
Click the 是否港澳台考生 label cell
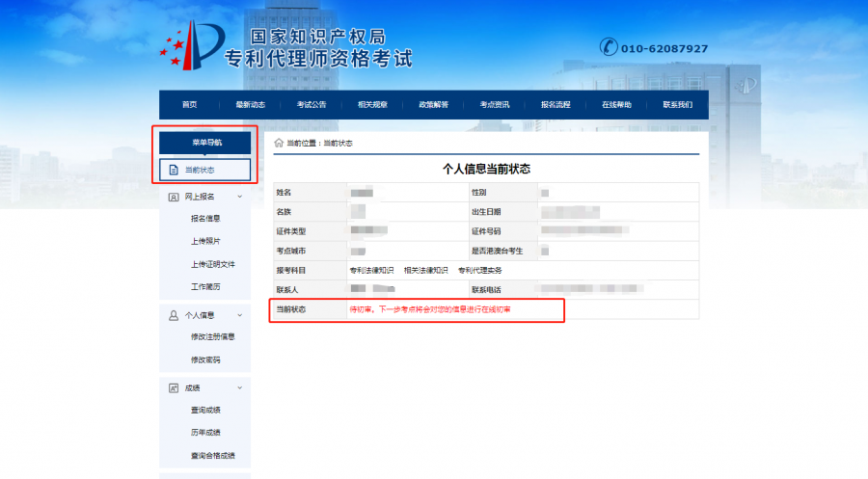503,252
